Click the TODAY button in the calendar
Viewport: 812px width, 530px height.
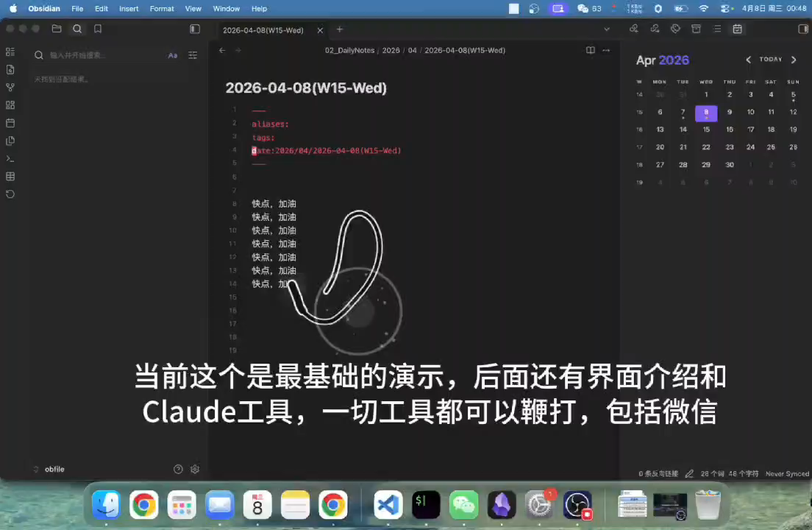pyautogui.click(x=771, y=60)
